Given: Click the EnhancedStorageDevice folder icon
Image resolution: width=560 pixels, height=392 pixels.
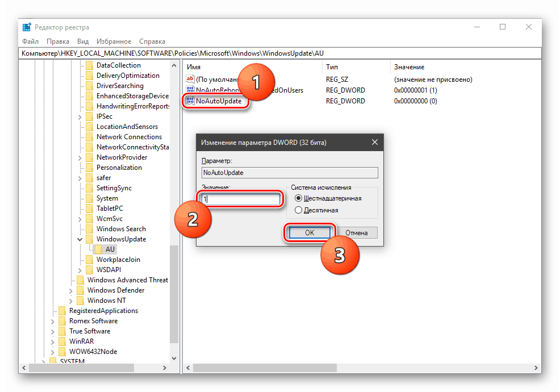Looking at the screenshot, I should (x=90, y=96).
